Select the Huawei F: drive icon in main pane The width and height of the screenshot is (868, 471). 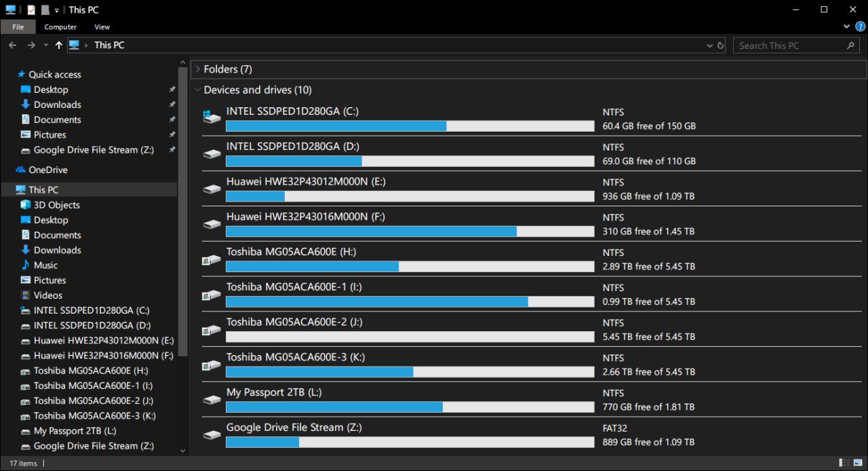212,224
